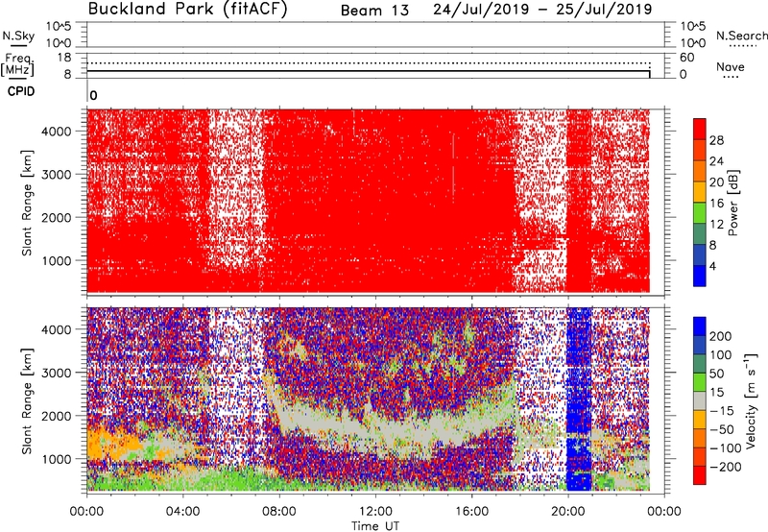Click the 'Velocity [m s-1]' colorbar title
This screenshot has width=768, height=532.
[751, 400]
